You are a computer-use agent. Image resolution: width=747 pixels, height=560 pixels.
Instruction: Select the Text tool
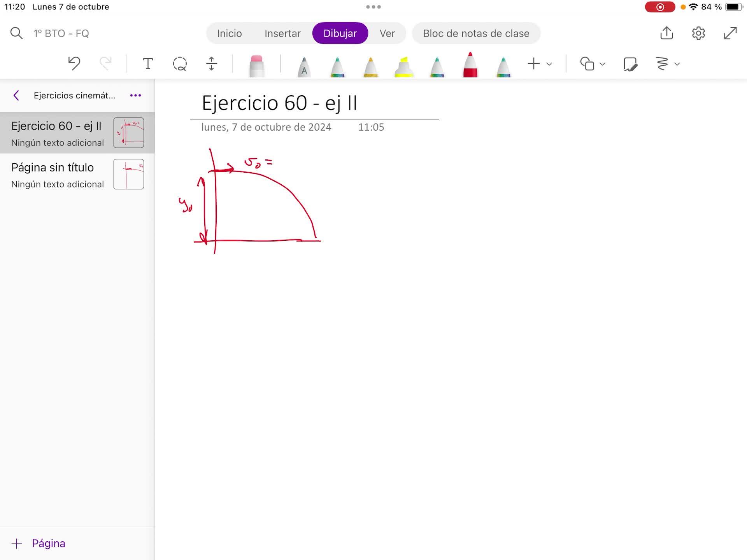pos(147,63)
